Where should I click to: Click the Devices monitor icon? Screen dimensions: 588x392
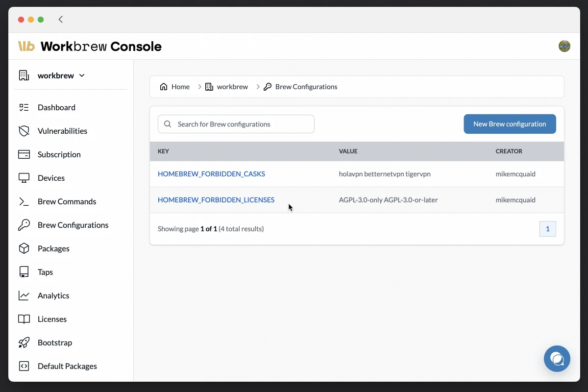coord(24,178)
